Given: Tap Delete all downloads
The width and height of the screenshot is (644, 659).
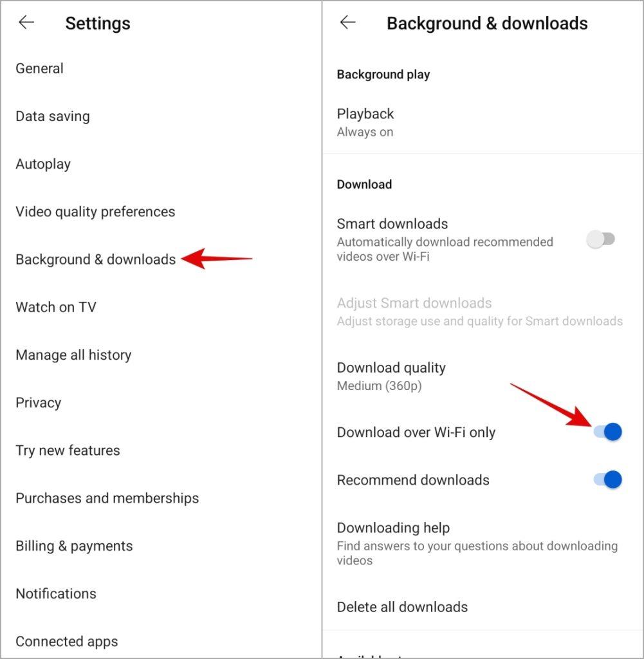Looking at the screenshot, I should (483, 607).
